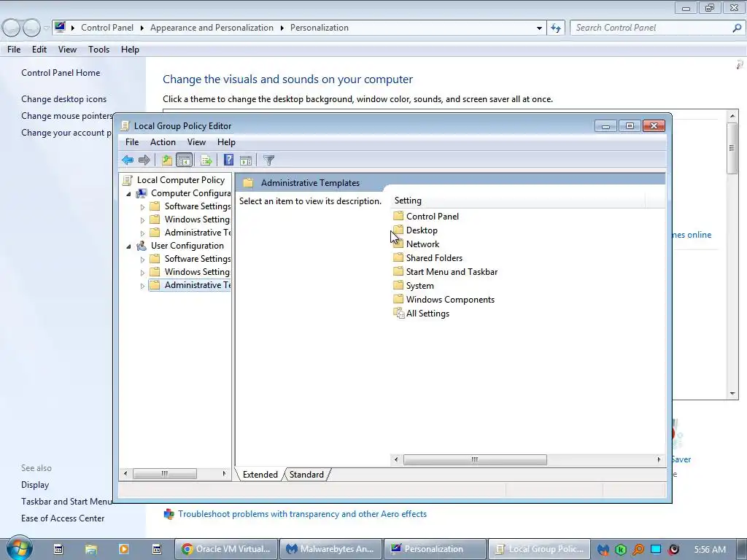Collapse the User Configuration tree node
Image resolution: width=747 pixels, height=560 pixels.
click(128, 246)
